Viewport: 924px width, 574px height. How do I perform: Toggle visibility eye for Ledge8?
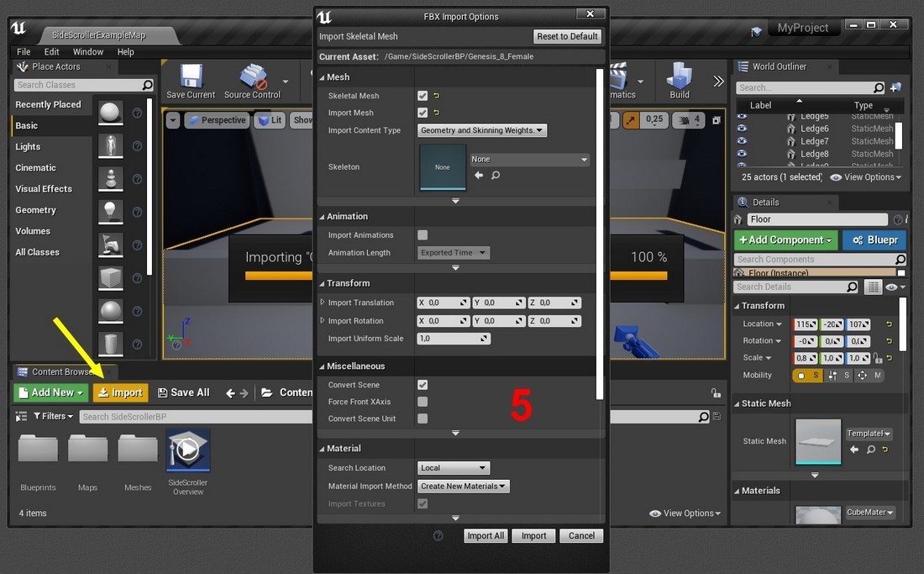point(742,154)
